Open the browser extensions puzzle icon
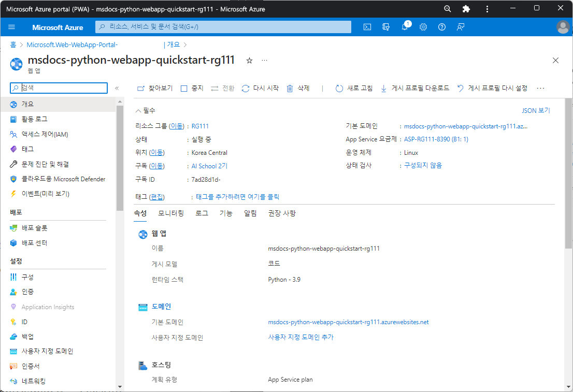The image size is (573, 392). [466, 9]
